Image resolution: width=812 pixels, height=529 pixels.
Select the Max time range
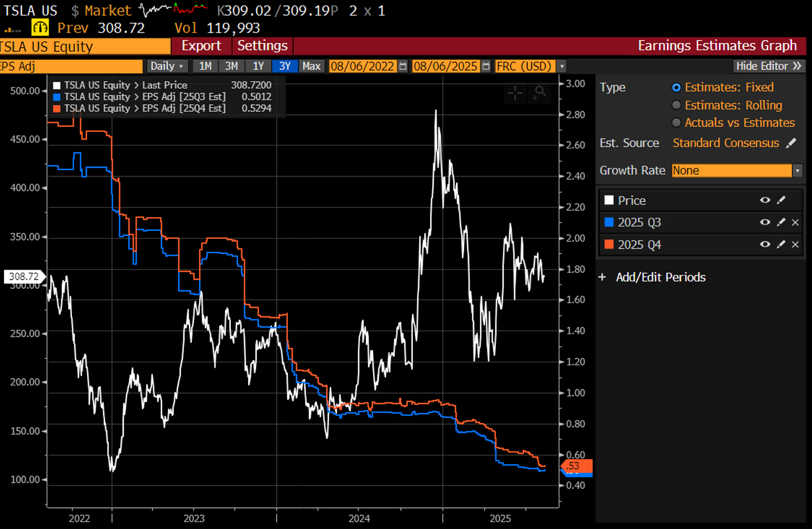tap(311, 66)
